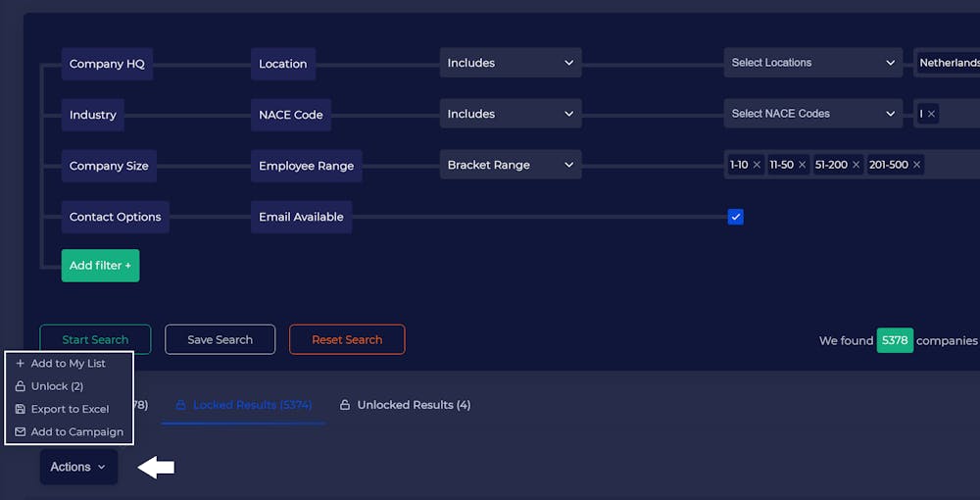Remove the 51-200 employee range tag

[856, 165]
